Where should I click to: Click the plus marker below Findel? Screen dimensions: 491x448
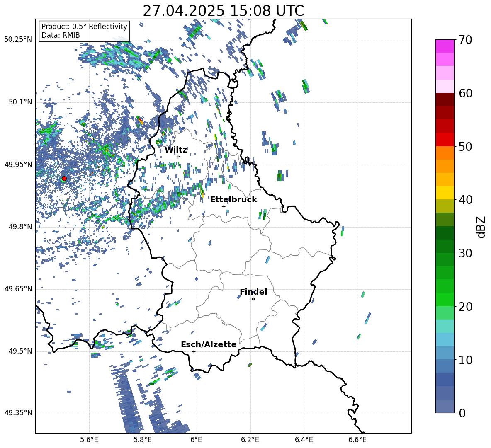click(253, 299)
